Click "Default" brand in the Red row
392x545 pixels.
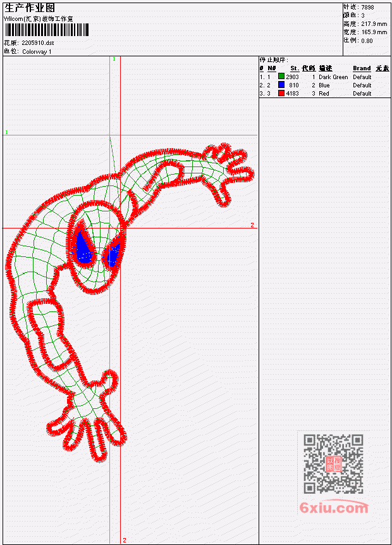[x=362, y=94]
